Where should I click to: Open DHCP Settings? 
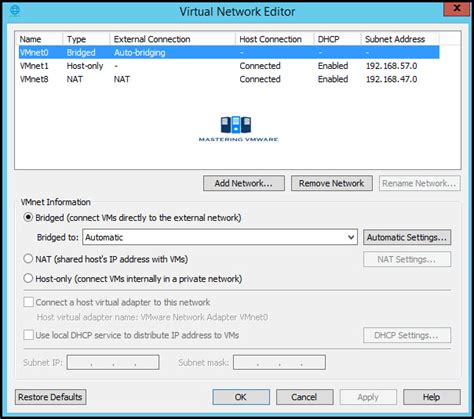[407, 335]
